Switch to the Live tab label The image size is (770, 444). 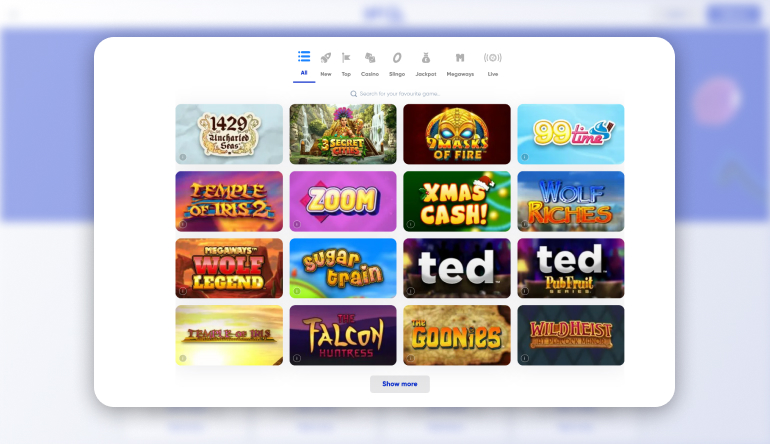pos(493,74)
